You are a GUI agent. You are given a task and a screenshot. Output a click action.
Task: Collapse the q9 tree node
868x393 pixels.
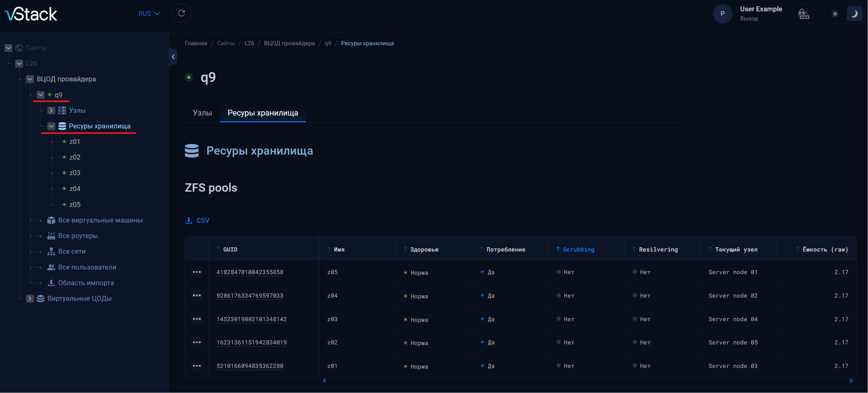[x=40, y=95]
